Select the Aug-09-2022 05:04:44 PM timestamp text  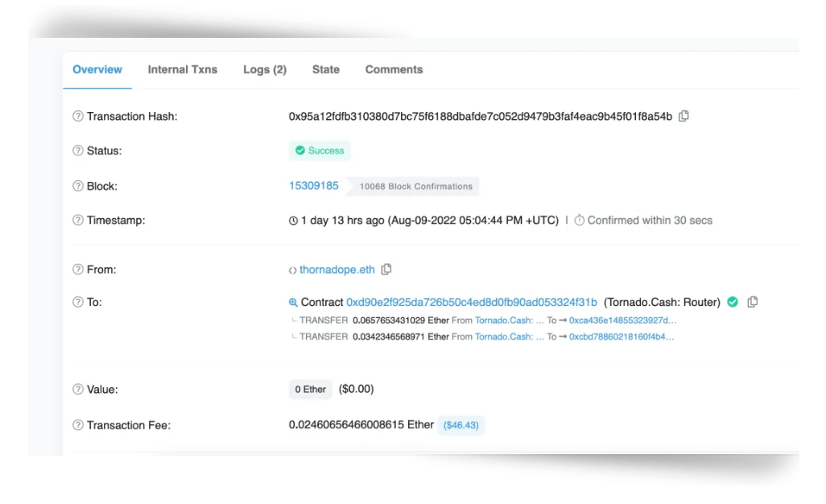(473, 220)
